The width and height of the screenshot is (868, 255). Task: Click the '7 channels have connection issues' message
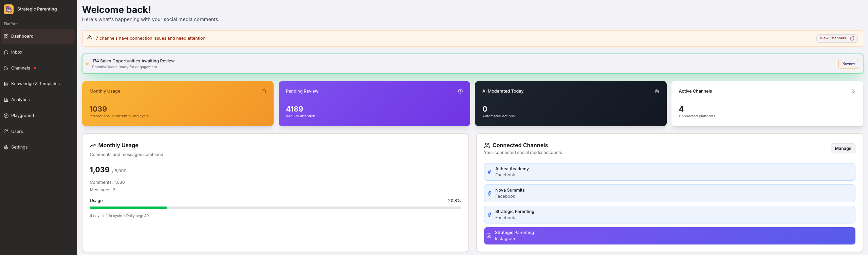pyautogui.click(x=151, y=38)
